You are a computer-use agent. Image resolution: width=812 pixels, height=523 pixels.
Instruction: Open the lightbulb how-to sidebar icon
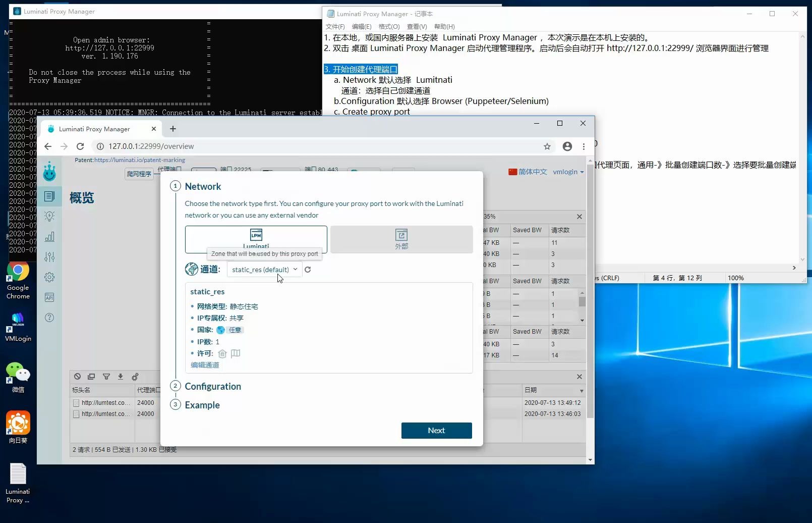(x=49, y=217)
